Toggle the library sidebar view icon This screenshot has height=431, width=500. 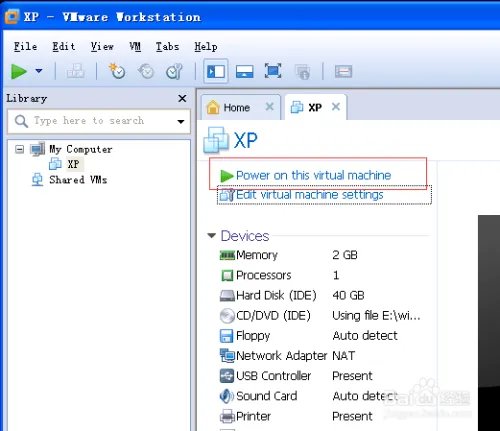[216, 71]
